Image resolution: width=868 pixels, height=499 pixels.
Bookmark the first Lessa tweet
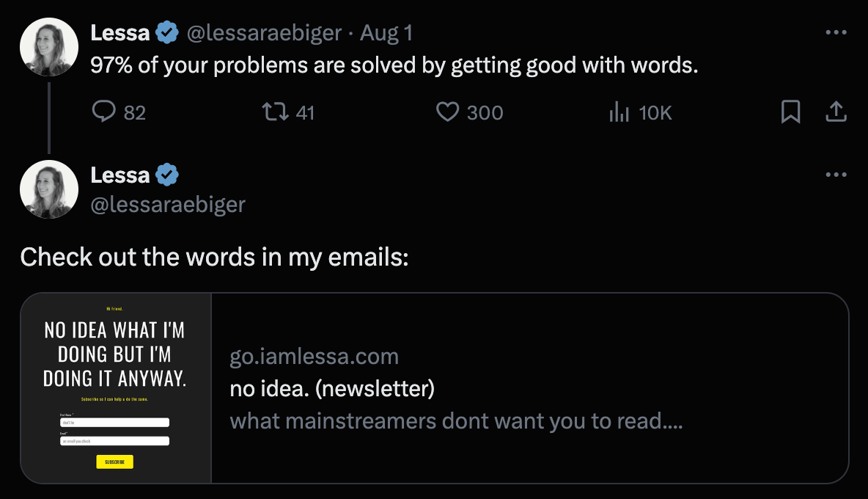(790, 112)
